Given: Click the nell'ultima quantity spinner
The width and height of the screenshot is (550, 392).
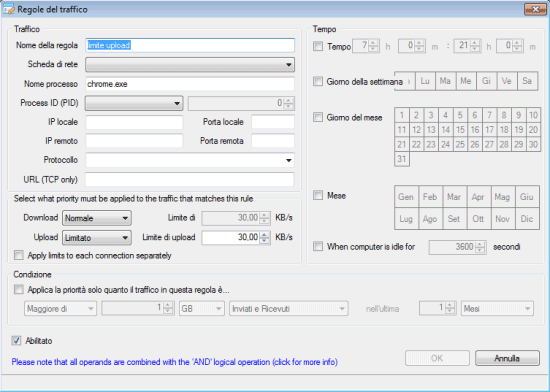Looking at the screenshot, I should (x=437, y=309).
